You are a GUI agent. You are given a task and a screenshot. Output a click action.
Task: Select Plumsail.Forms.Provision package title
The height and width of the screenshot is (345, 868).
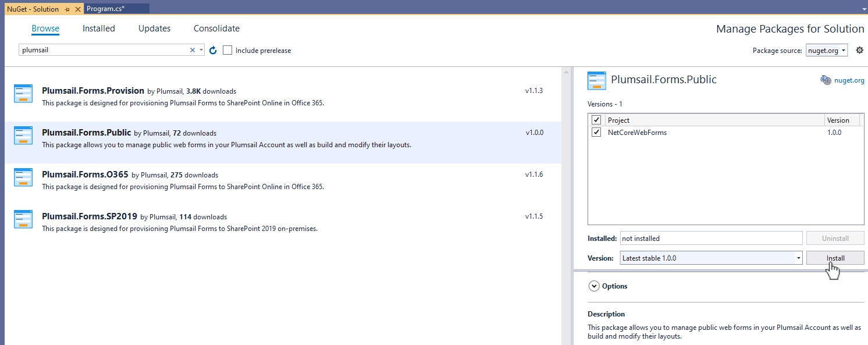[x=93, y=91]
